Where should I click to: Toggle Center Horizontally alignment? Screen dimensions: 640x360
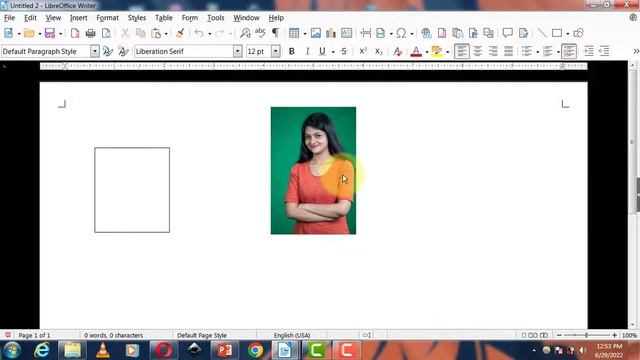tap(477, 51)
